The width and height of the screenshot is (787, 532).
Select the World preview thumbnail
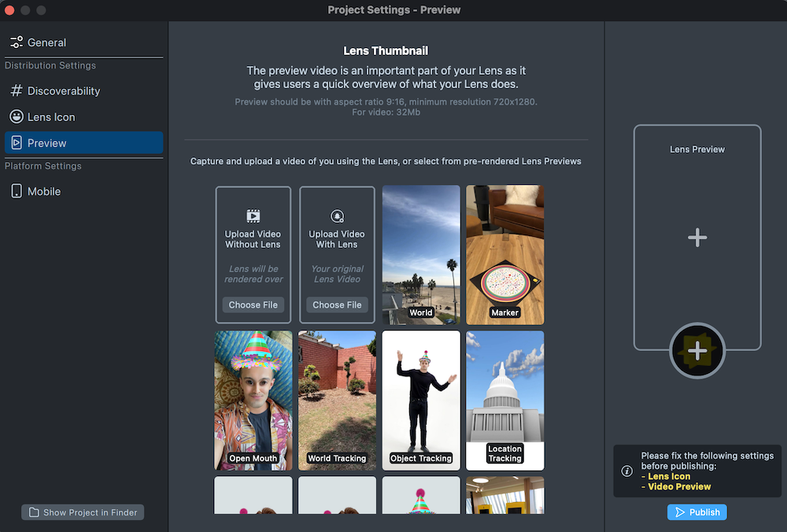421,254
